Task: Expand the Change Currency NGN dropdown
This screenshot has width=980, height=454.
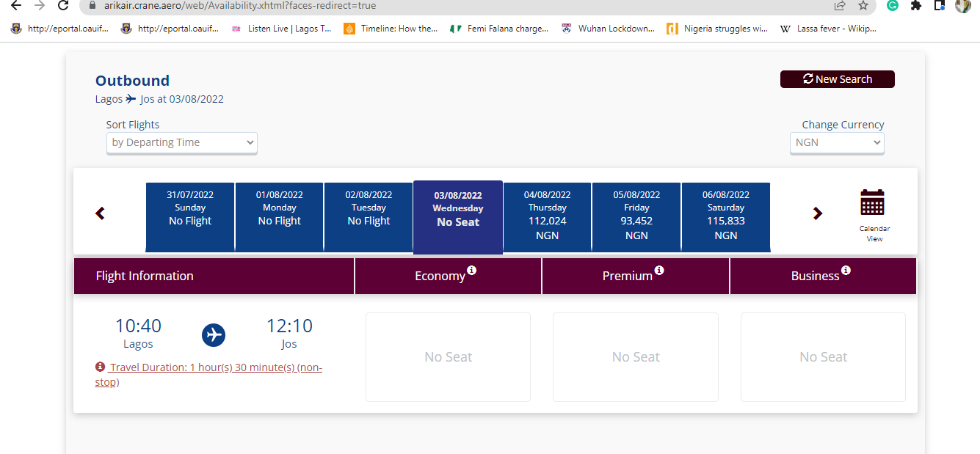Action: coord(837,142)
